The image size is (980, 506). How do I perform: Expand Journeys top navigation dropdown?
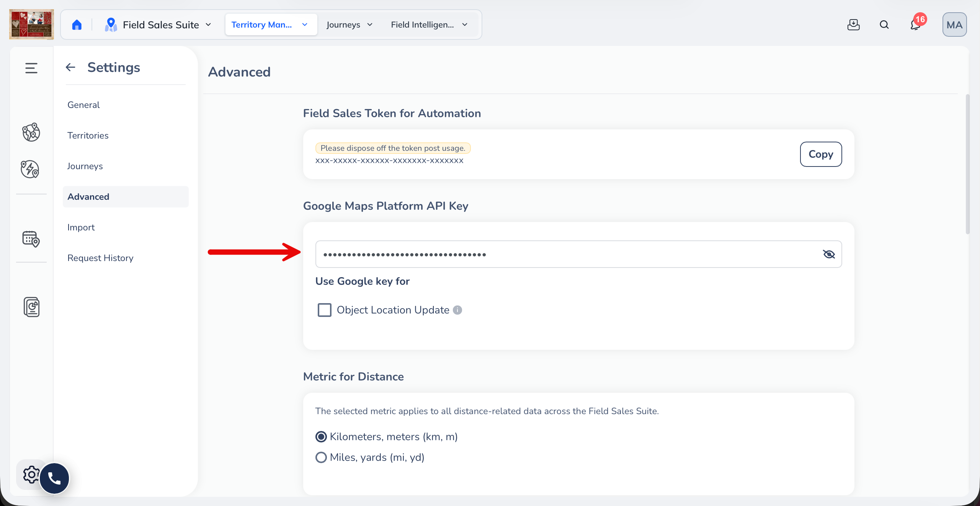tap(370, 25)
